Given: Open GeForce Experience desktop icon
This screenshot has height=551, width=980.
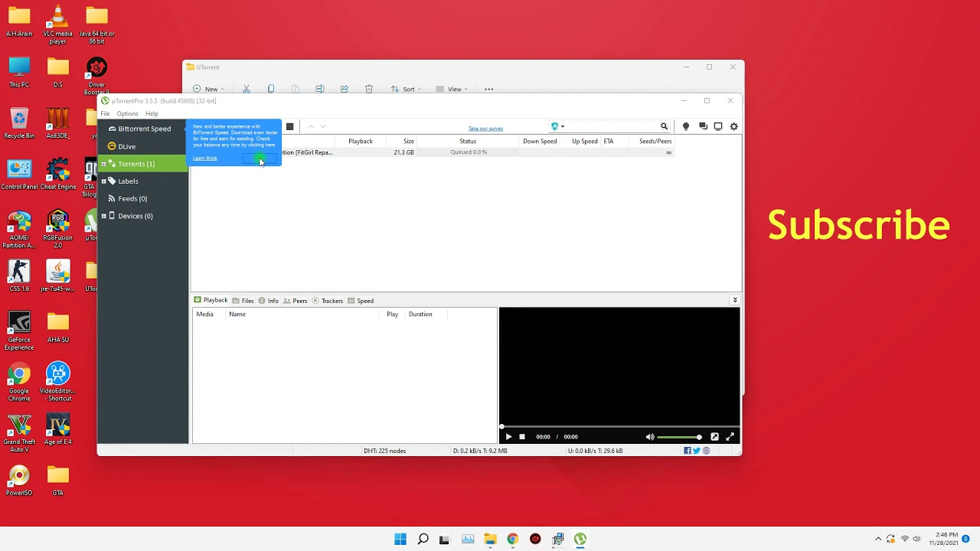Looking at the screenshot, I should tap(19, 331).
